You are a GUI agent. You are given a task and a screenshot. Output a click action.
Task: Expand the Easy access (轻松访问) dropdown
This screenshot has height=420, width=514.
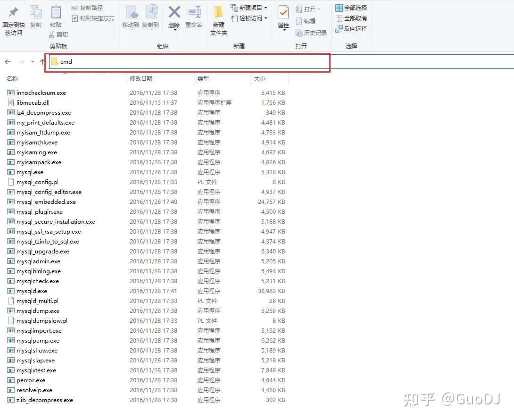pyautogui.click(x=249, y=18)
